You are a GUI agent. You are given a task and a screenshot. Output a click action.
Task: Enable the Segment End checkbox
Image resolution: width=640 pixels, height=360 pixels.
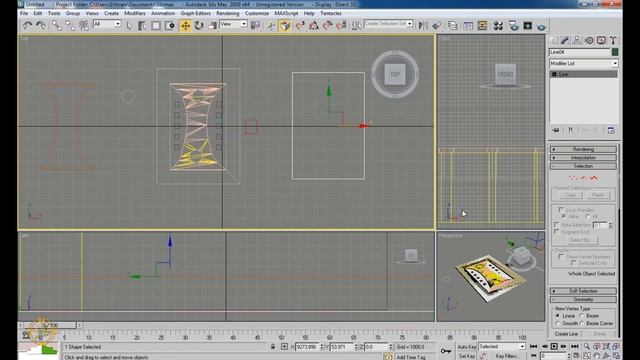[556, 231]
